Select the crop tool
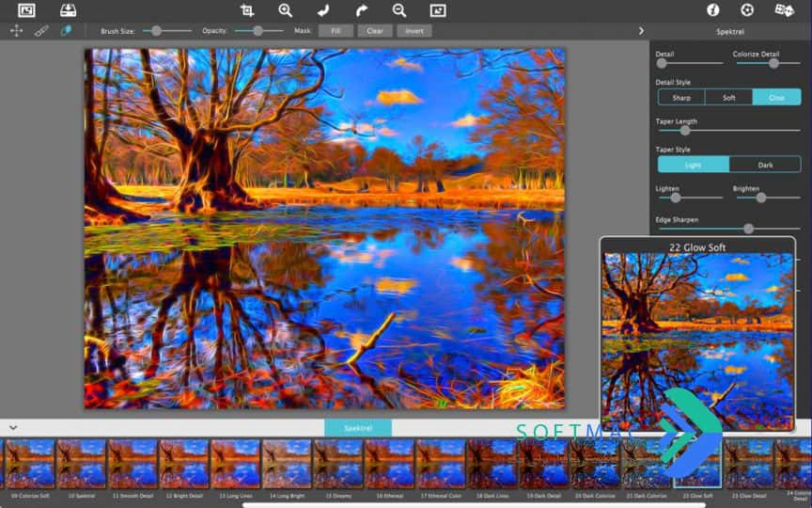 [x=247, y=10]
